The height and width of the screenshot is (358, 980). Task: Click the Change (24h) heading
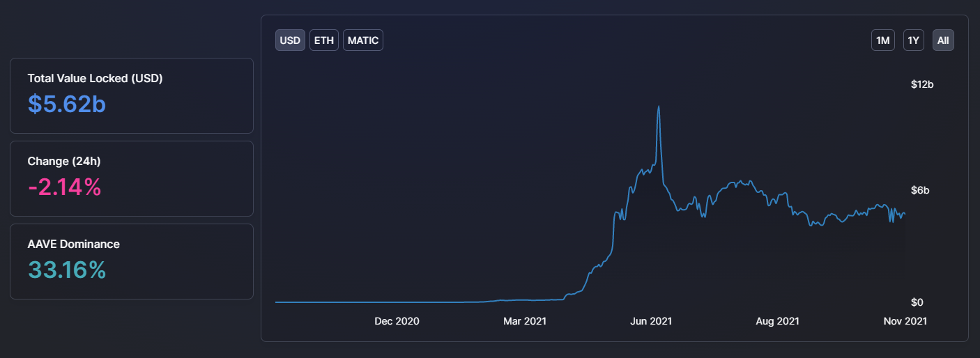(x=64, y=162)
